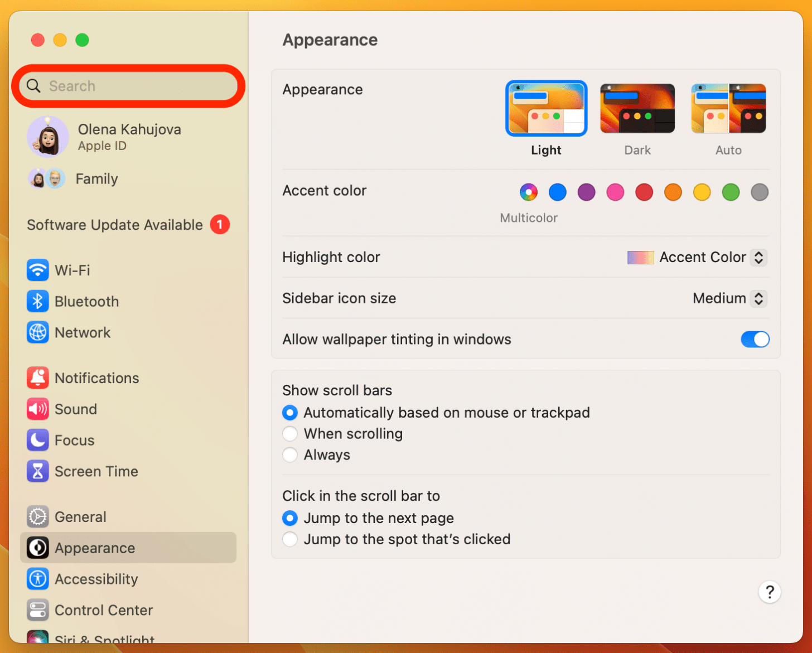
Task: Open the General gear icon
Action: coord(37,517)
